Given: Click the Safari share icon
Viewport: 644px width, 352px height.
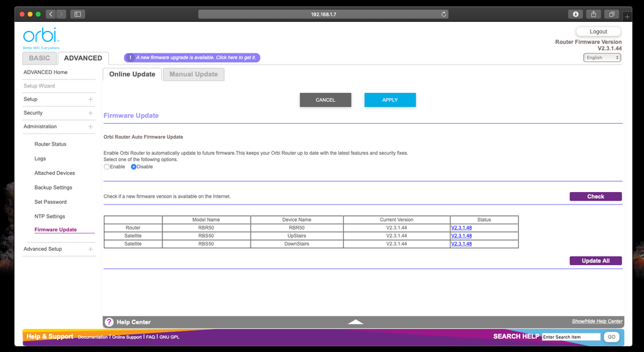Looking at the screenshot, I should 593,14.
